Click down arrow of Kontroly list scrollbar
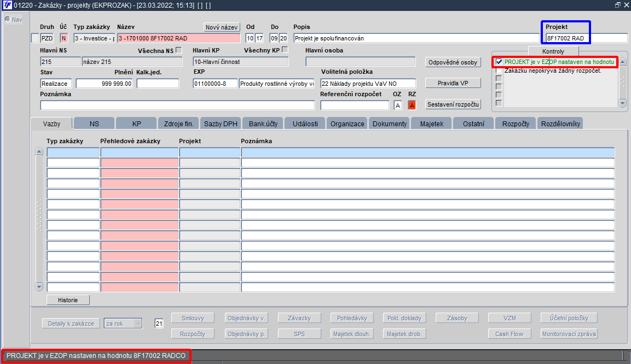This screenshot has height=364, width=631. (x=623, y=103)
